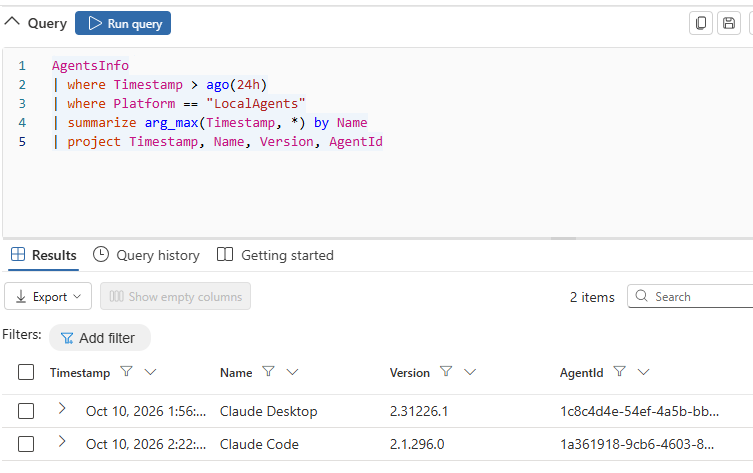
Task: Click the Timestamp column header
Action: pos(80,373)
